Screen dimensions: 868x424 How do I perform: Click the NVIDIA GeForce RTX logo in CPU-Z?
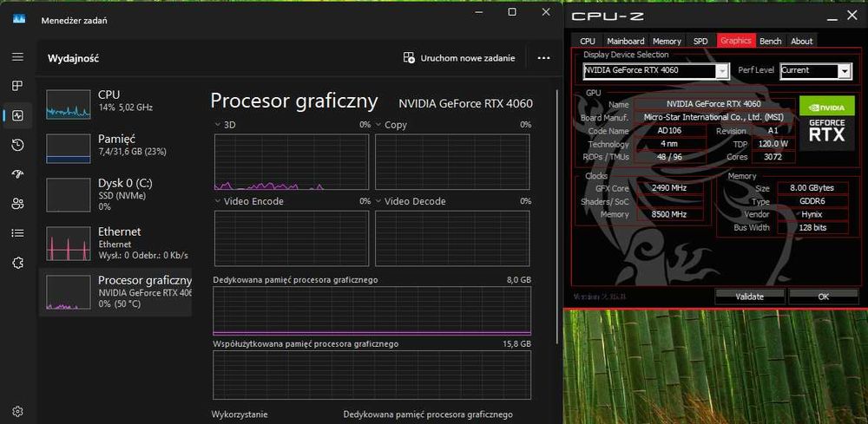tap(827, 122)
